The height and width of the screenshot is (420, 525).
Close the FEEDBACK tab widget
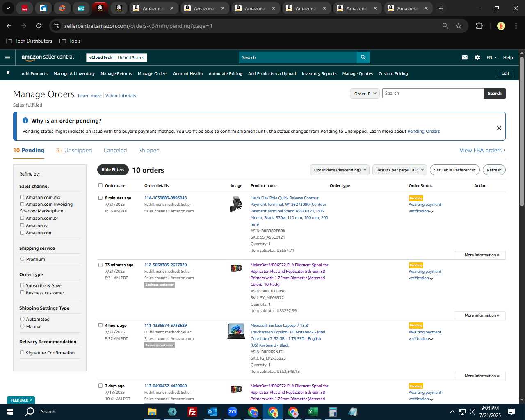[x=31, y=400]
